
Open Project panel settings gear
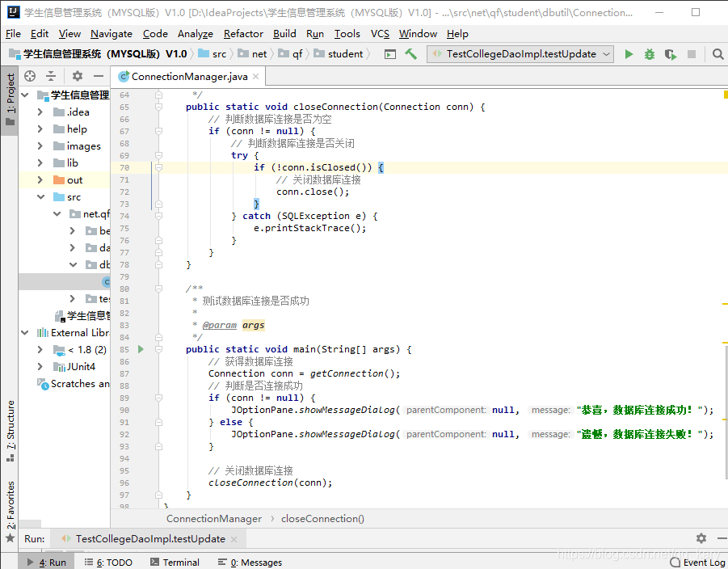(77, 76)
